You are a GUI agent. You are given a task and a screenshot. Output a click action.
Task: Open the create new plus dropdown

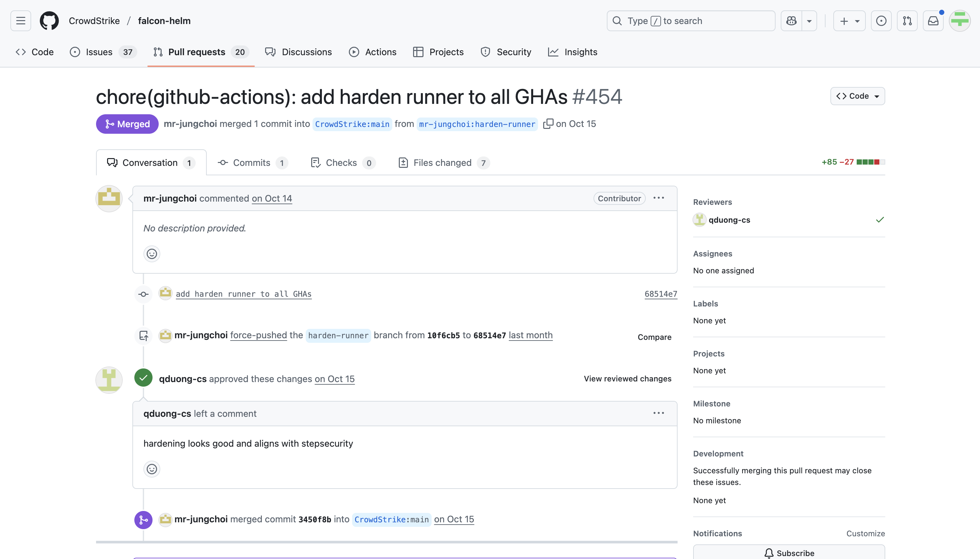point(849,21)
